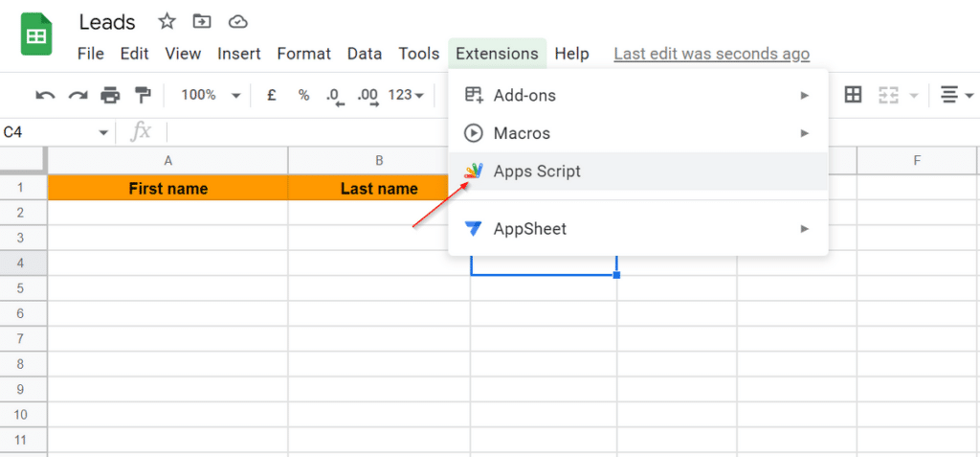Screen dimensions: 980x457
Task: Open the cloud document status icon
Action: pos(237,21)
